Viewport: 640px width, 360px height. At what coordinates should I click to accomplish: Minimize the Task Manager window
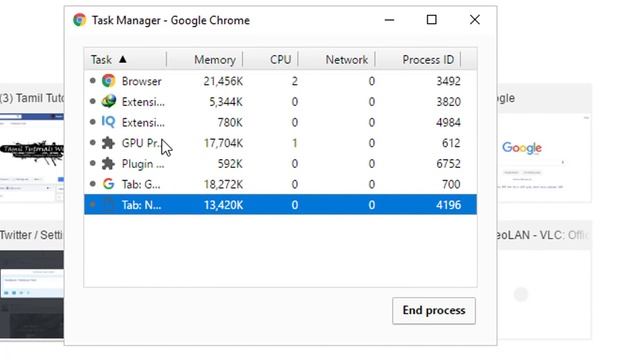click(389, 20)
